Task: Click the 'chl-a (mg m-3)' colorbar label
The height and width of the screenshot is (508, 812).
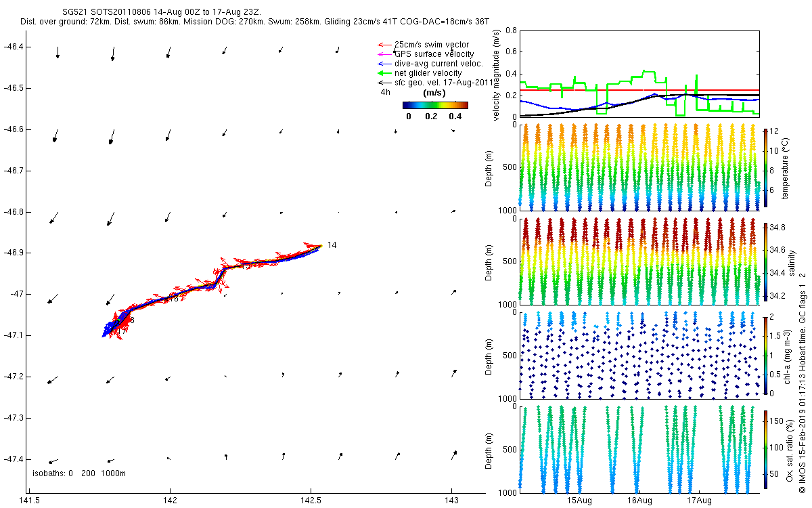Action: pos(787,355)
